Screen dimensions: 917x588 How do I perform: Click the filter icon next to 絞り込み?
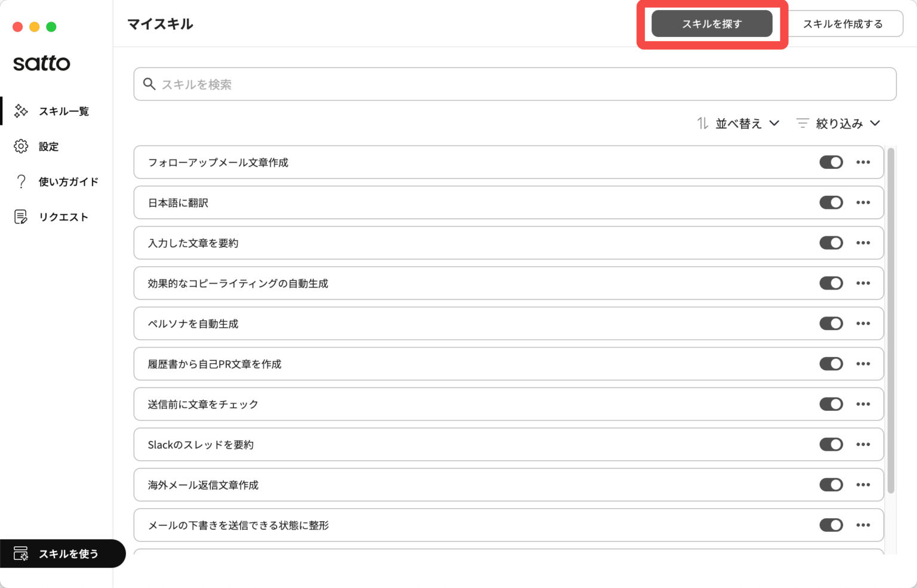tap(802, 123)
